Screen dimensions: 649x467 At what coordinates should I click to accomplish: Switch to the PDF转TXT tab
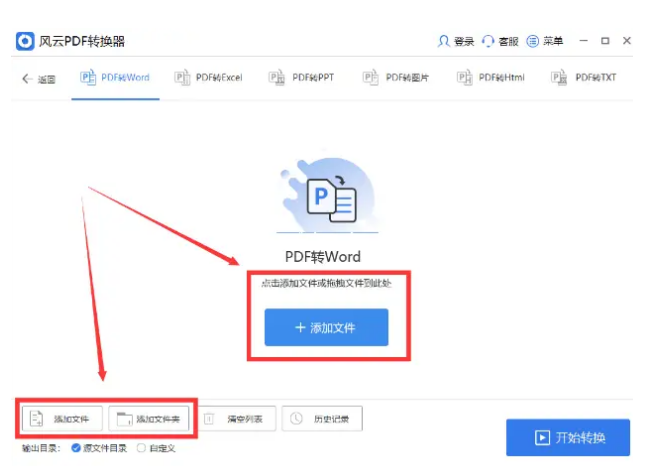point(584,78)
